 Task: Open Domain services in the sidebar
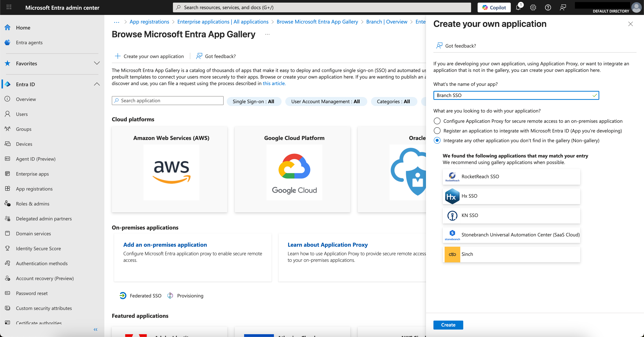point(33,233)
